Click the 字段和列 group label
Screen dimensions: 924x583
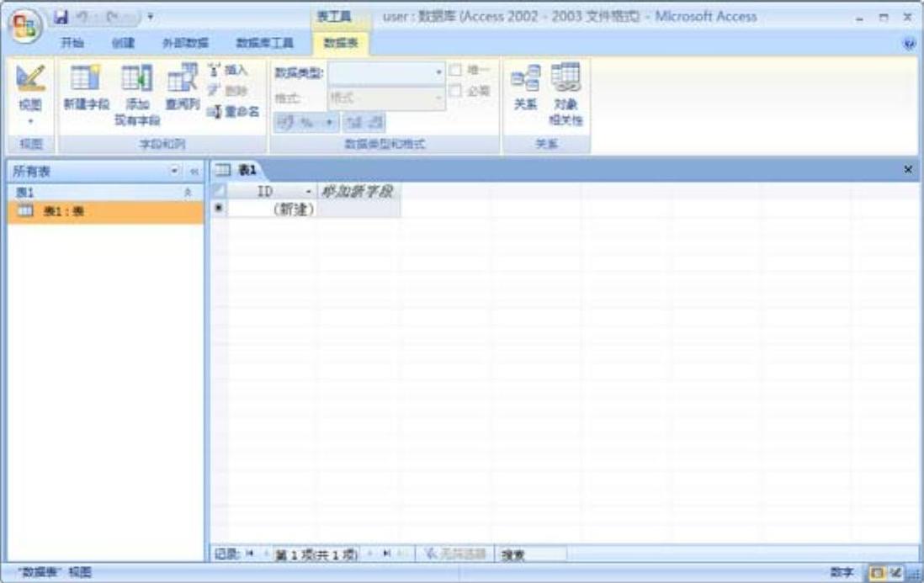162,144
